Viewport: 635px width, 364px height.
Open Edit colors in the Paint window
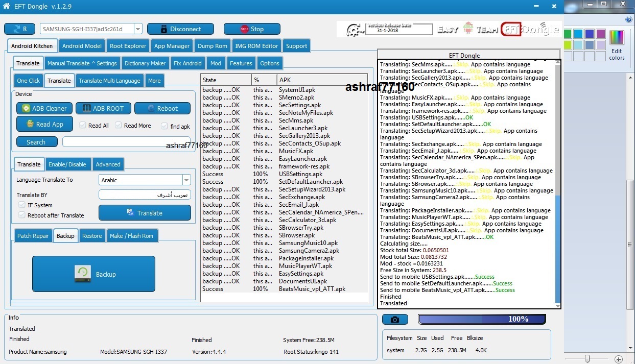(617, 45)
